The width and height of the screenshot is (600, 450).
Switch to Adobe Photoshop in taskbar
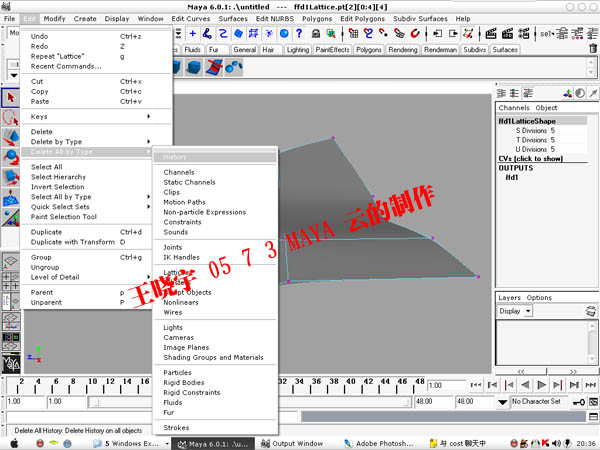(380, 443)
